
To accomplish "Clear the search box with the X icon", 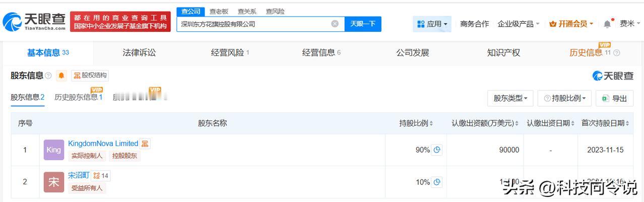I will 335,24.
